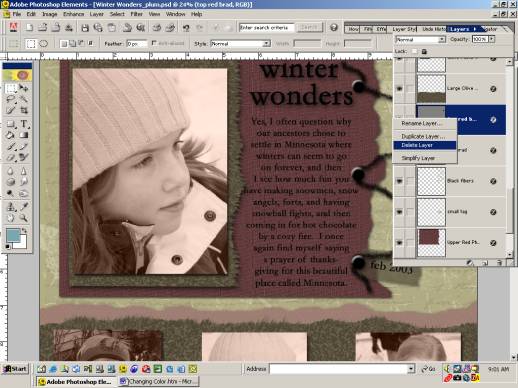
Task: Select the Sharpen tool
Action: [24, 171]
